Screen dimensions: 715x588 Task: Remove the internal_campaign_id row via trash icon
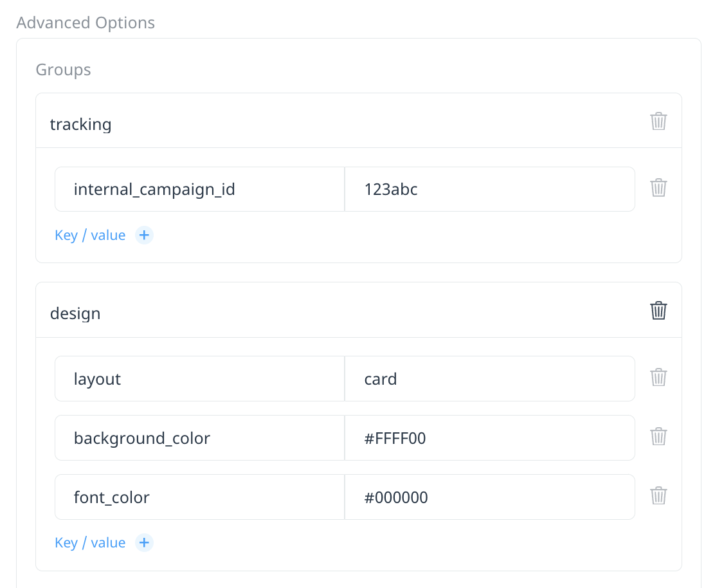tap(658, 187)
